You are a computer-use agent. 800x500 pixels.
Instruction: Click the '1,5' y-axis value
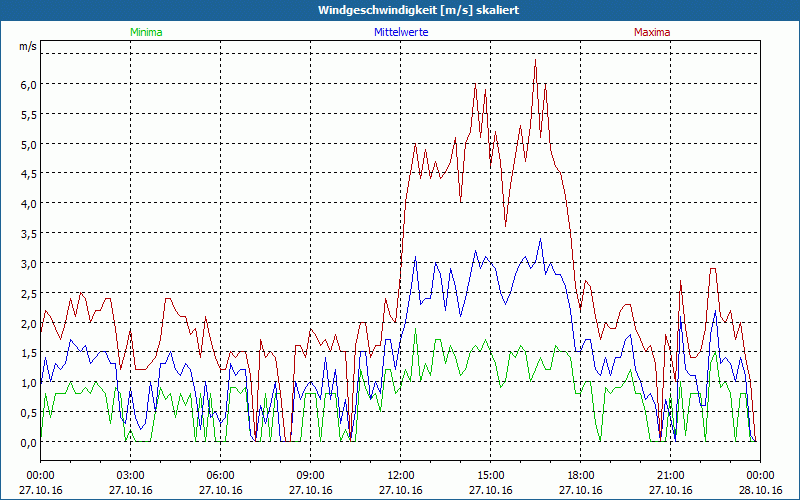click(29, 353)
